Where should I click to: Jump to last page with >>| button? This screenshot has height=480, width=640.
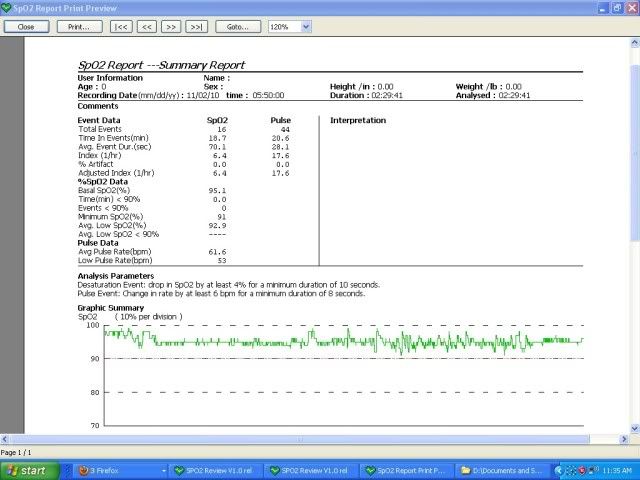point(196,26)
